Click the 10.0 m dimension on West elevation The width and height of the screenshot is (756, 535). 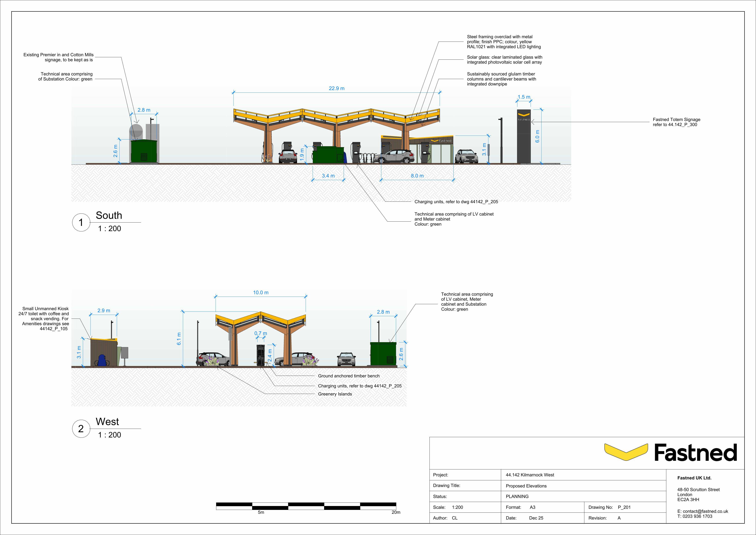pos(260,293)
